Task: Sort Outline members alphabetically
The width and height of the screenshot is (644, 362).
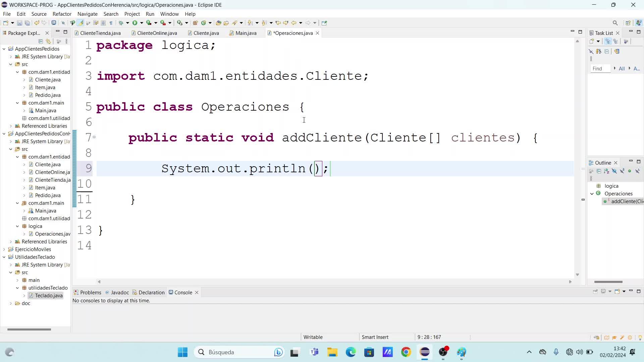Action: [606, 171]
